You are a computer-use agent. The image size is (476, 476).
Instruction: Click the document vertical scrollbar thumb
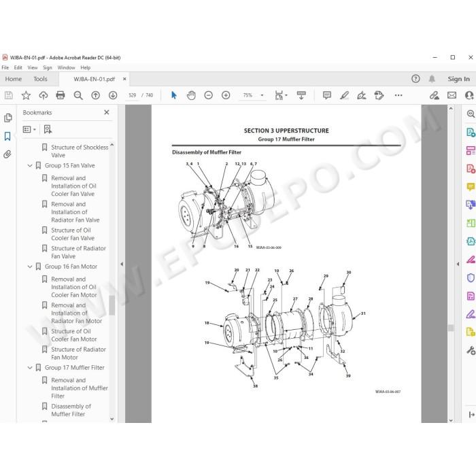point(451,328)
